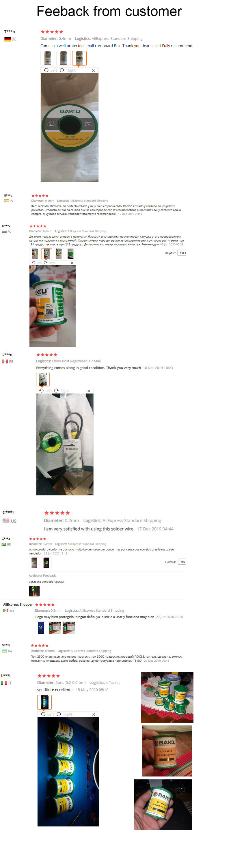Close T***n's enlarged photo viewer
Screen dimensions: 231x868
pos(94,70)
